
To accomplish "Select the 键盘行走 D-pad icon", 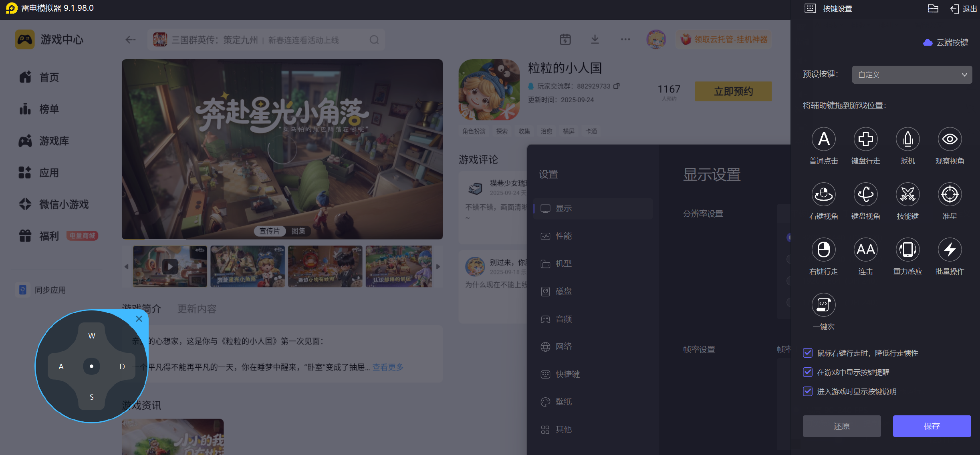I will [865, 139].
